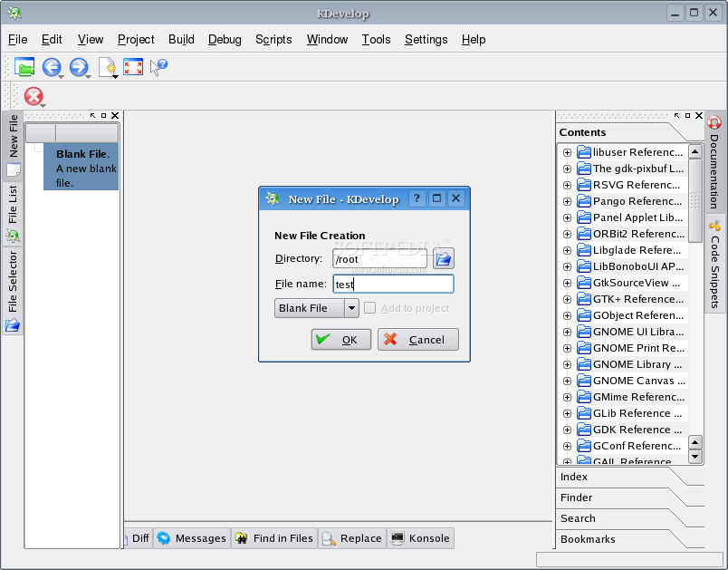Go forward with the blue right arrow

click(78, 67)
